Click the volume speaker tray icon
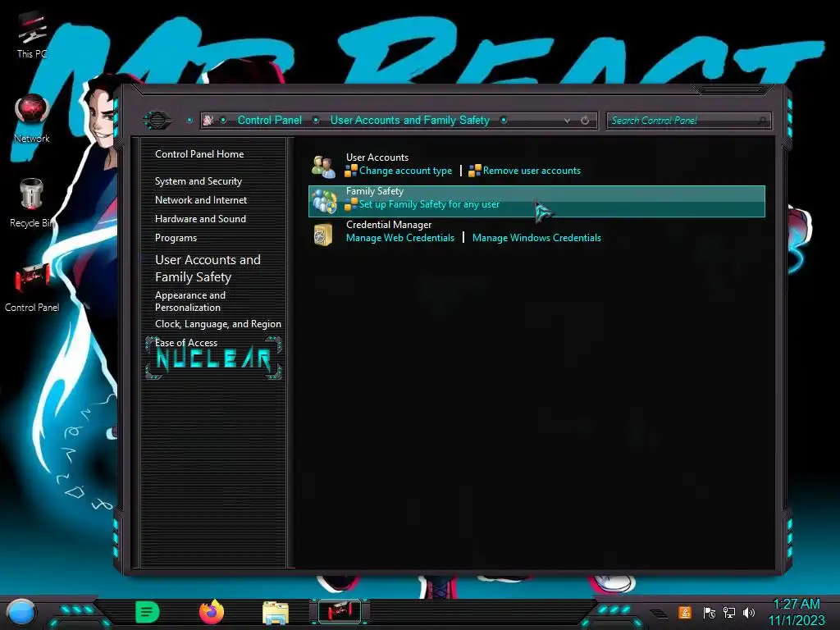 749,612
